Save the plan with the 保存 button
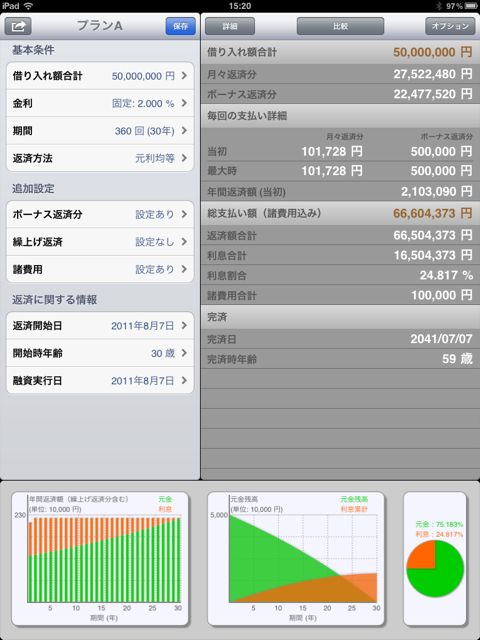Image resolution: width=480 pixels, height=640 pixels. pos(180,27)
